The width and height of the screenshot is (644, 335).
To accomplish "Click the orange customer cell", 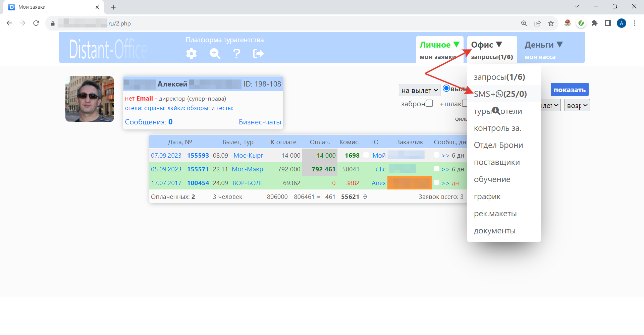I will coord(410,183).
